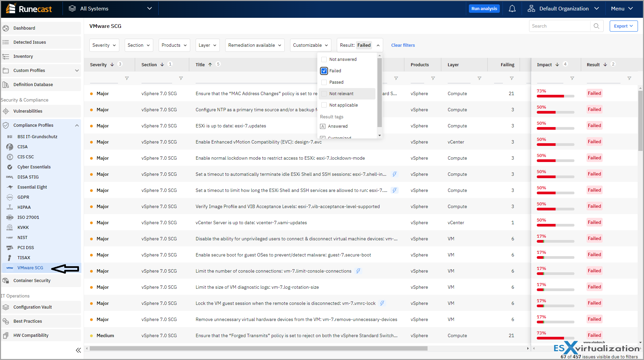Check the Not applicable option
644x360 pixels.
point(324,105)
